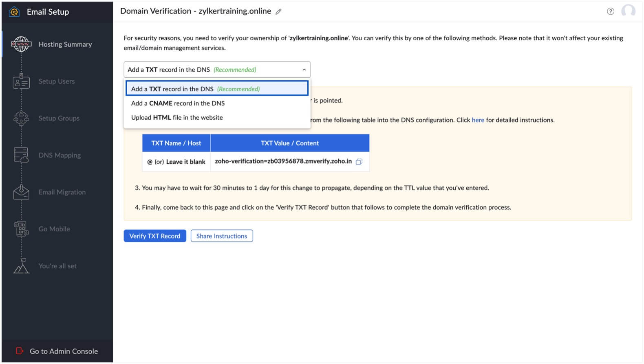The height and width of the screenshot is (364, 644).
Task: Select the Go Mobile step icon
Action: pyautogui.click(x=21, y=229)
